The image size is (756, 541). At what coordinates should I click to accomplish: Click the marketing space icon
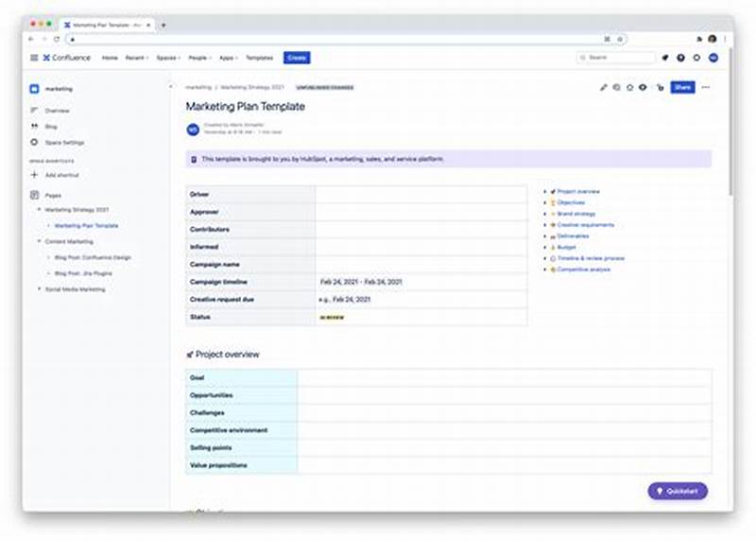coord(34,89)
